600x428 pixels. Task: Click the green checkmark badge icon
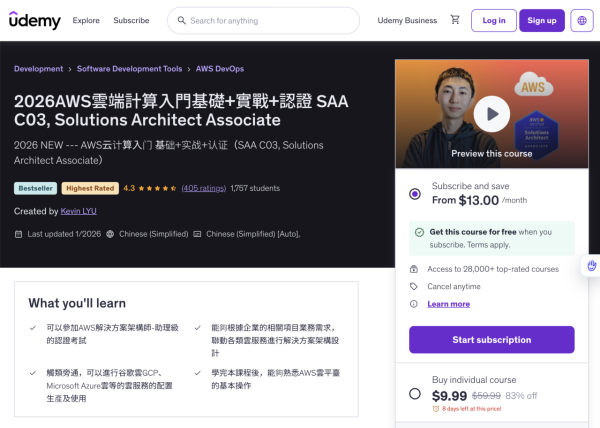[x=419, y=232]
